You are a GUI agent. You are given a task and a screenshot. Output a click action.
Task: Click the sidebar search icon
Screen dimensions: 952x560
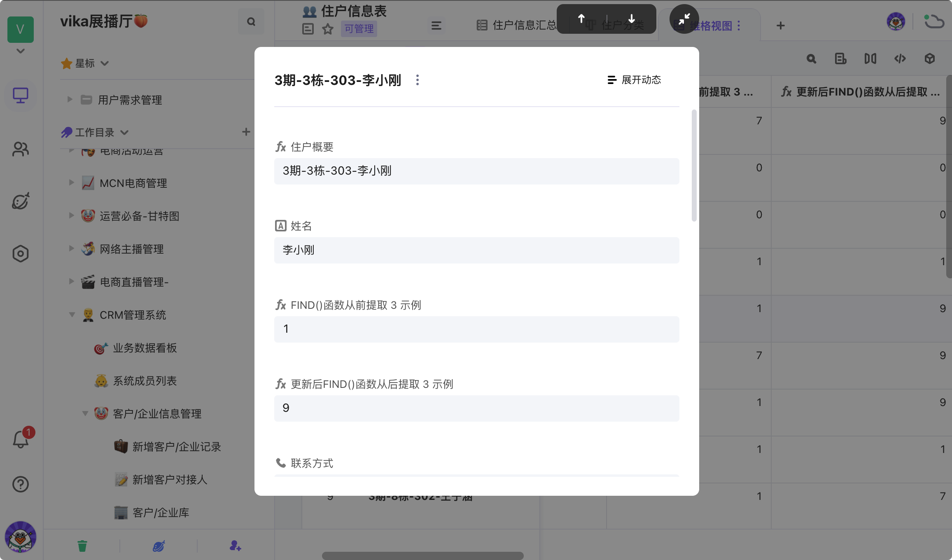(251, 22)
